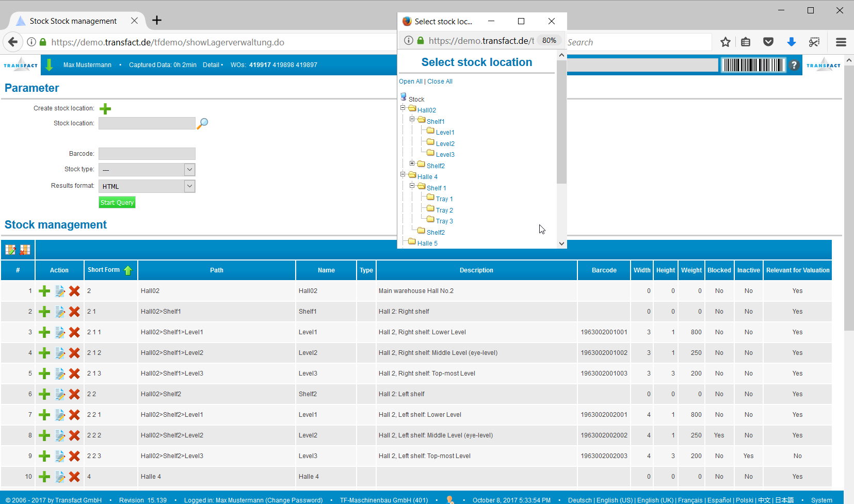854x504 pixels.
Task: Open Firefox Pocket icon
Action: pos(768,42)
